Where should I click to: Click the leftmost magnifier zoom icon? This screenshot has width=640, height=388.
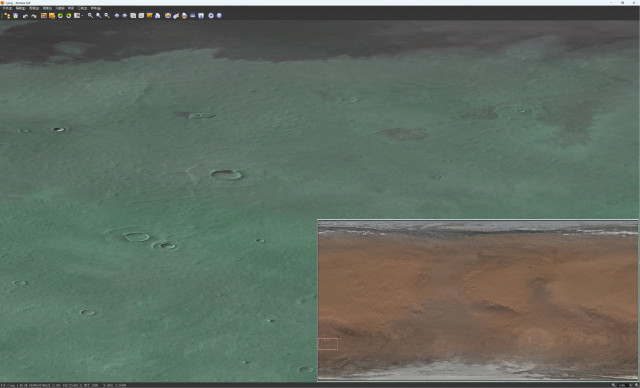point(90,16)
